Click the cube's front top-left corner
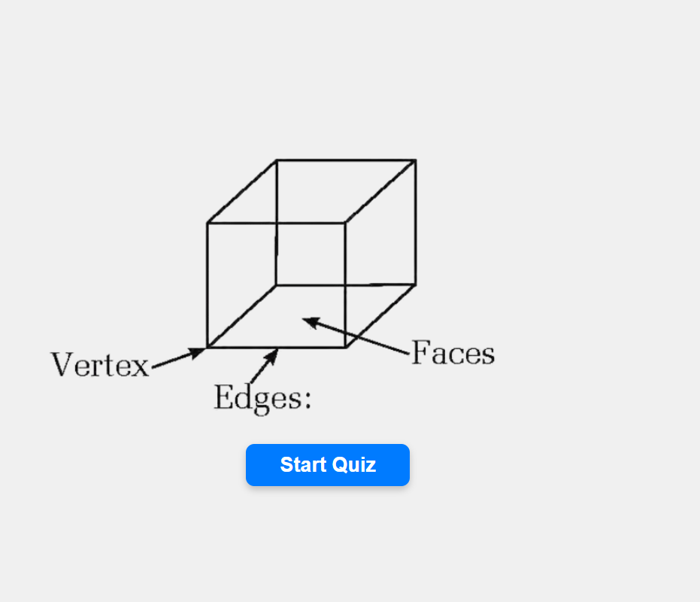 (208, 223)
